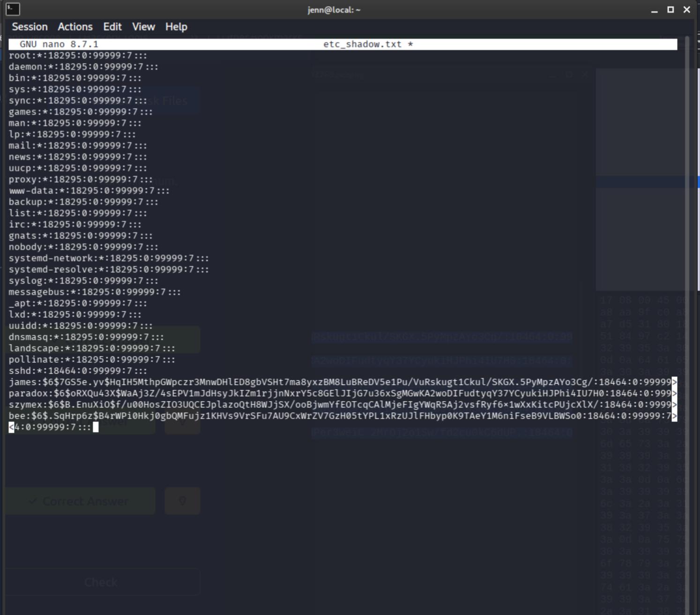Place cursor on the proxy:* line
The image size is (700, 615).
81,179
